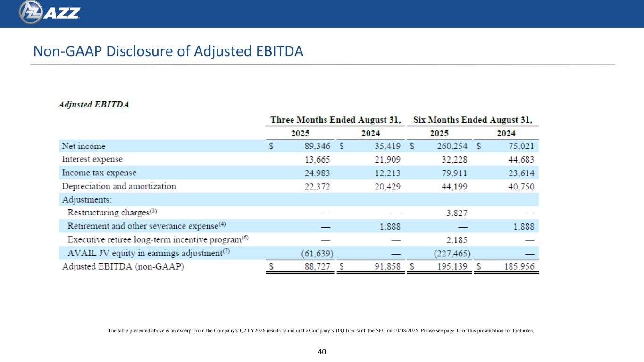Click the AZZ logo in the header
This screenshot has width=644, height=362.
click(49, 13)
